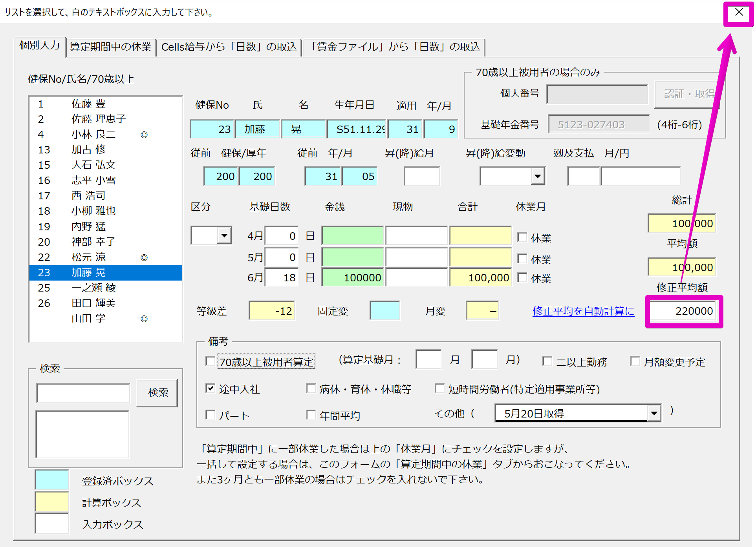Image resolution: width=756 pixels, height=547 pixels.
Task: Select 大石 弘文 in the list
Action: [x=106, y=165]
